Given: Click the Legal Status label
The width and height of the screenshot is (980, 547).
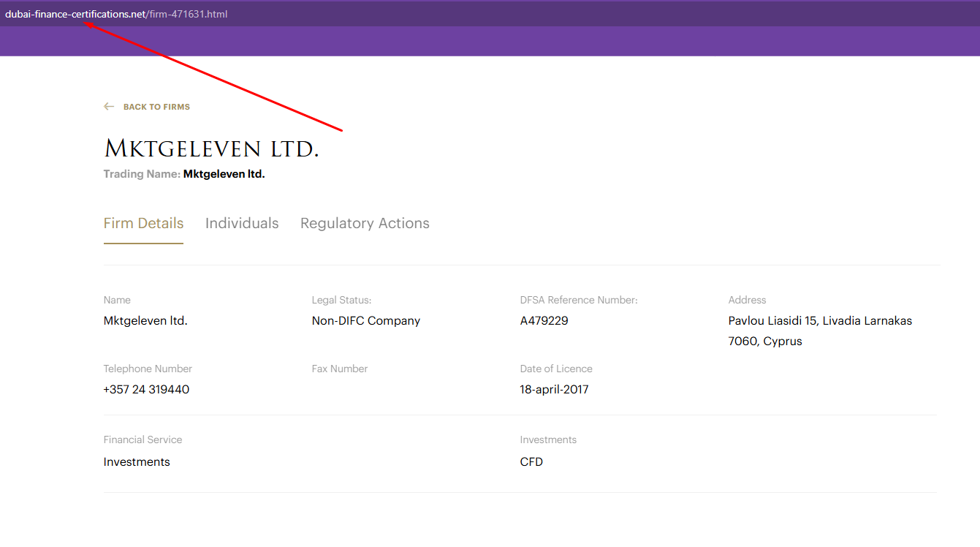Looking at the screenshot, I should (x=342, y=300).
